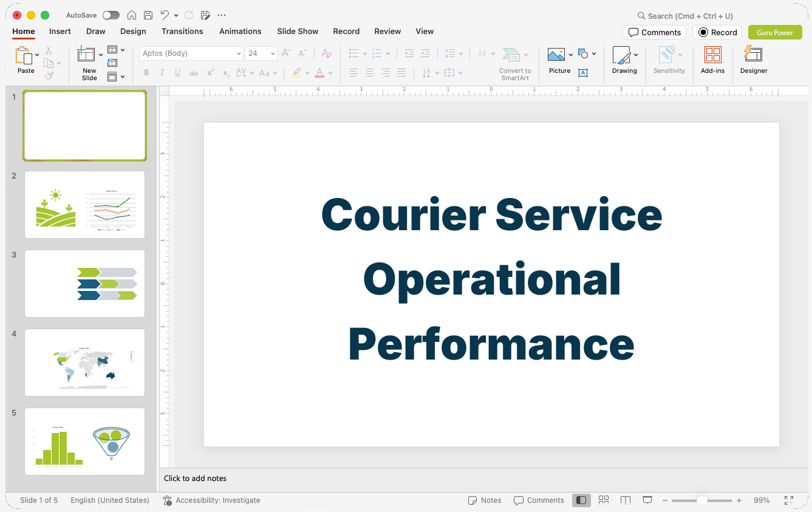Click the Drawing brush icon
Image resolution: width=812 pixels, height=512 pixels.
click(x=621, y=55)
